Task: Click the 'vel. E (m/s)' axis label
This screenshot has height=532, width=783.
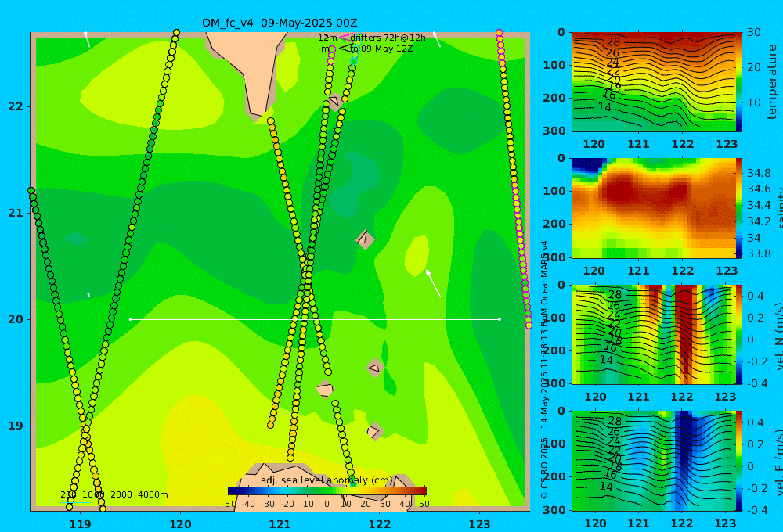Action: 779,462
